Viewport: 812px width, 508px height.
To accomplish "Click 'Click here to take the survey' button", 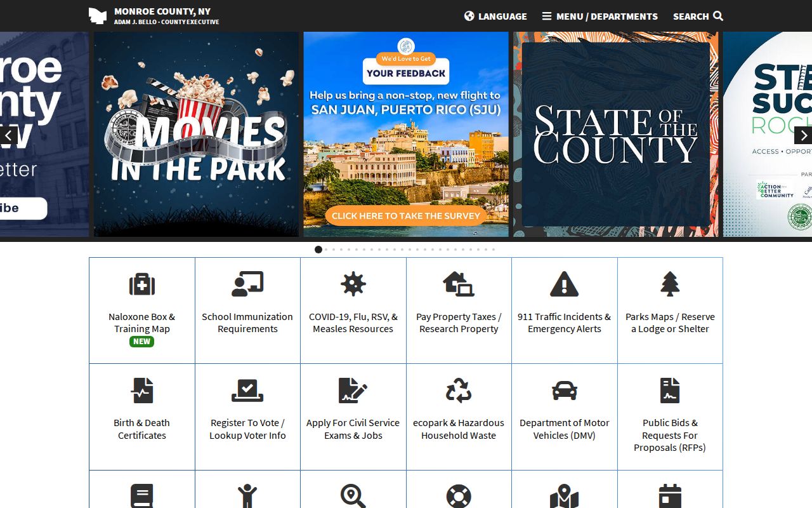I will (x=406, y=216).
